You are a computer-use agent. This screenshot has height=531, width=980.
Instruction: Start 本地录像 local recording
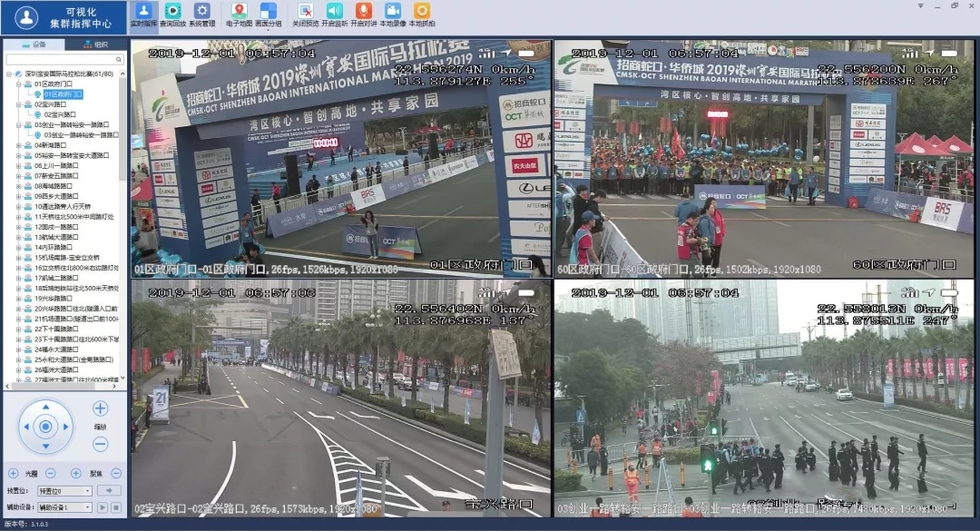[393, 15]
